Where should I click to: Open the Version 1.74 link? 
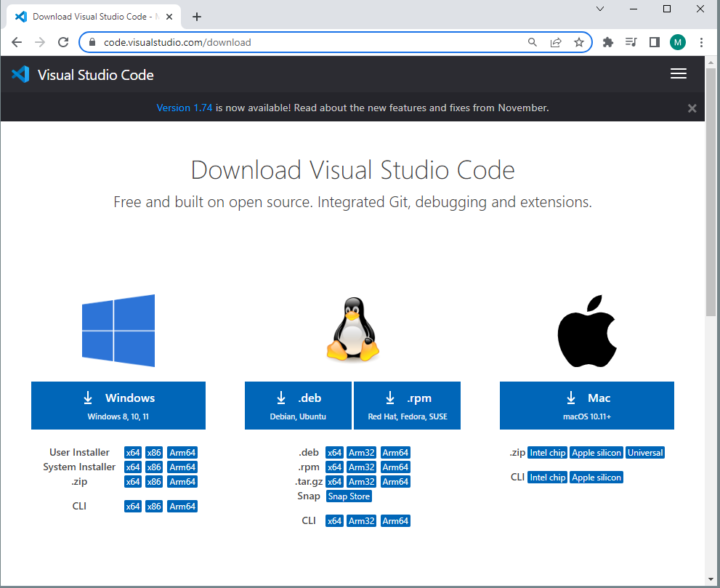click(x=184, y=108)
